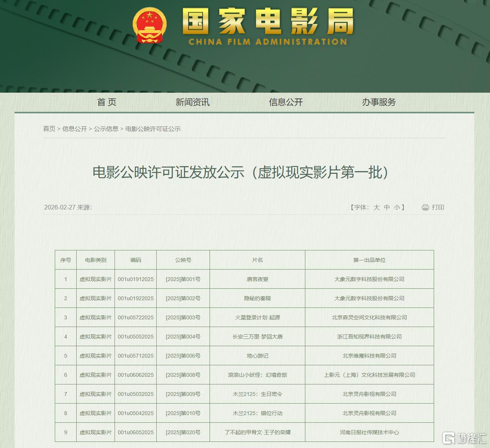Select film title 木兰2125：错位行动
490x448 pixels.
257,413
